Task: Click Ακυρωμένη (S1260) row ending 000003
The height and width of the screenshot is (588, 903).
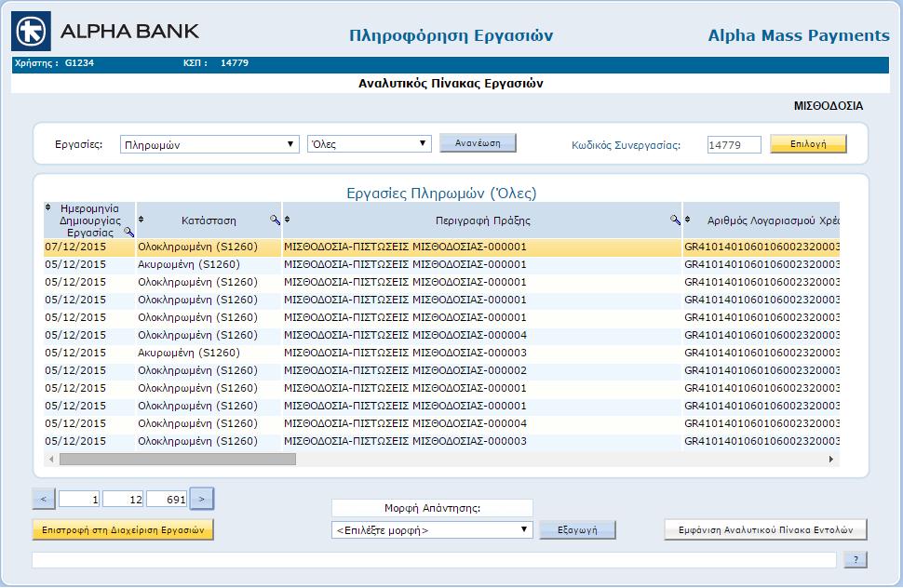Action: click(441, 353)
